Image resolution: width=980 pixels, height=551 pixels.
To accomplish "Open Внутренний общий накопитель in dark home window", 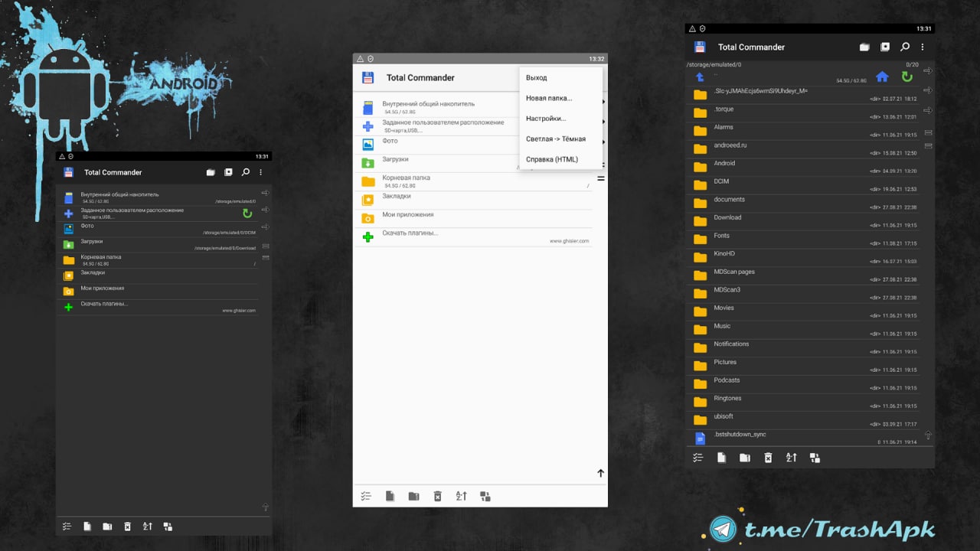I will pyautogui.click(x=159, y=197).
